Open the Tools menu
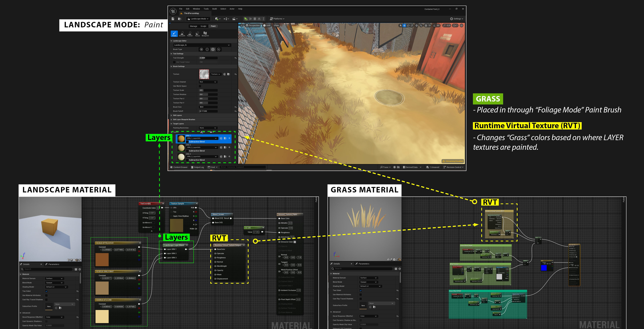The image size is (644, 329). tap(206, 9)
